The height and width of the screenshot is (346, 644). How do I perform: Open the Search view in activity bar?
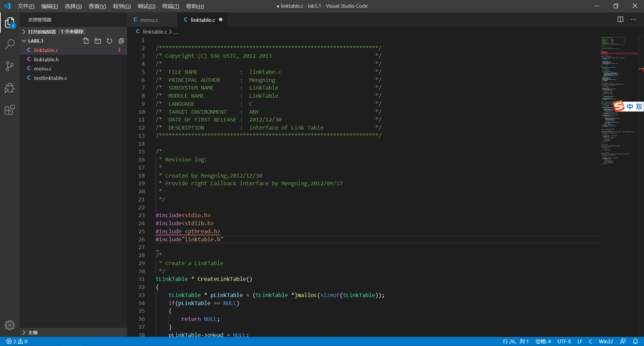click(10, 44)
